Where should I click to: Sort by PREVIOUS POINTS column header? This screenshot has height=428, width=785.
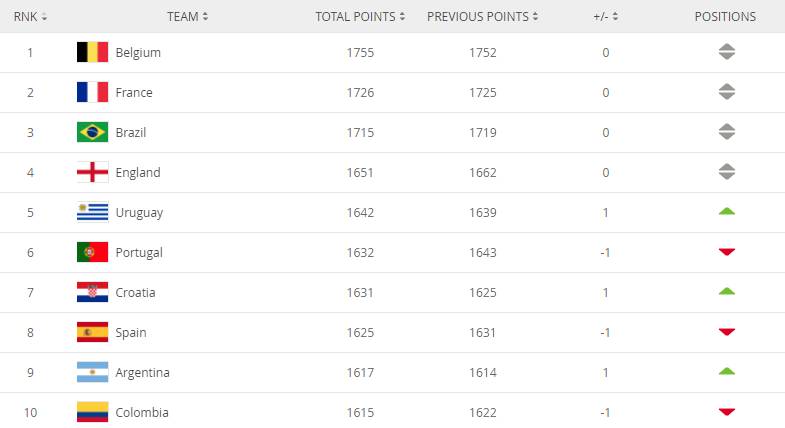click(x=482, y=17)
